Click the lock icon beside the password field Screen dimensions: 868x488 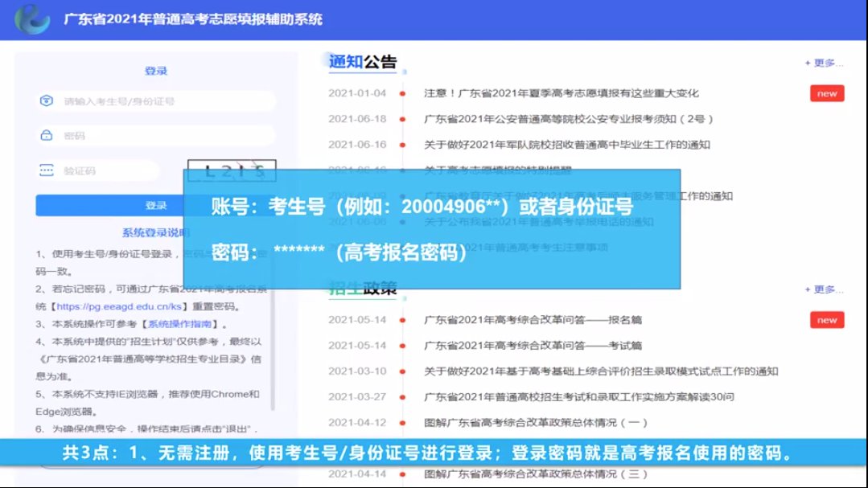tap(47, 136)
